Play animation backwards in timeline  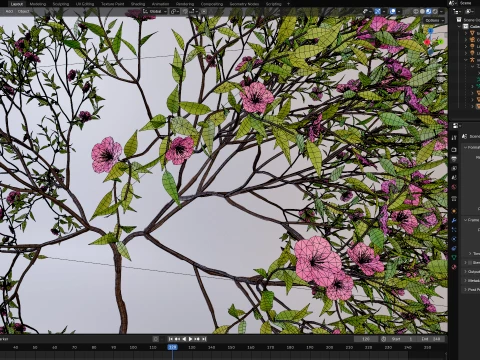(x=184, y=339)
